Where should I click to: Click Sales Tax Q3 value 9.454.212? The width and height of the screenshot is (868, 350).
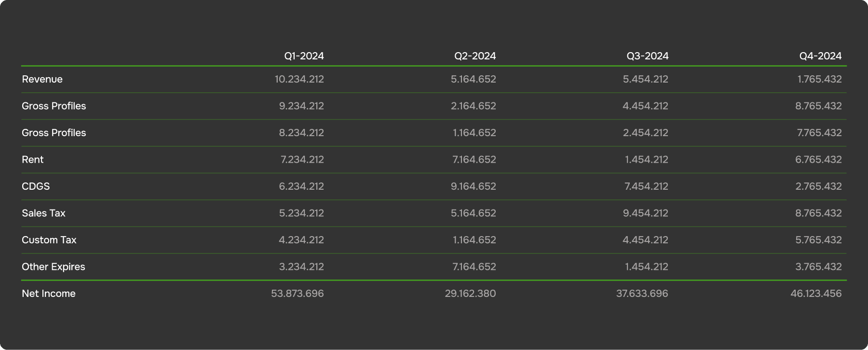[x=645, y=213]
